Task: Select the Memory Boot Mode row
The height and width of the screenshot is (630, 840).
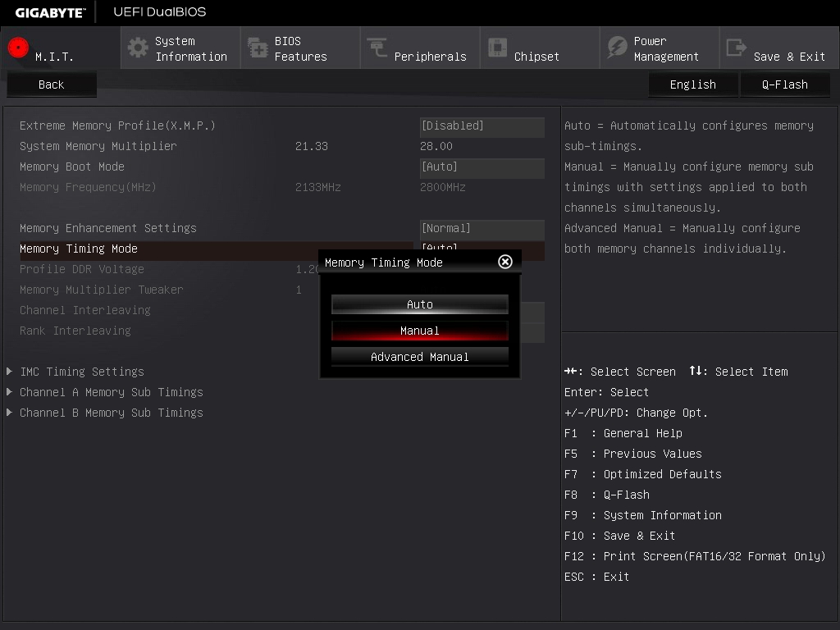Action: (282, 167)
